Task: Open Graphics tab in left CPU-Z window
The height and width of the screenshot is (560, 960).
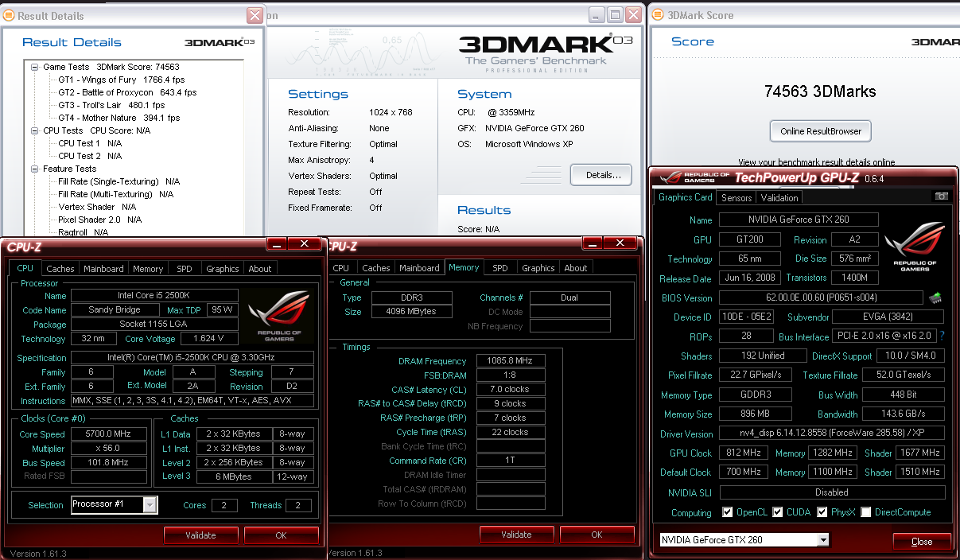Action: [x=223, y=269]
